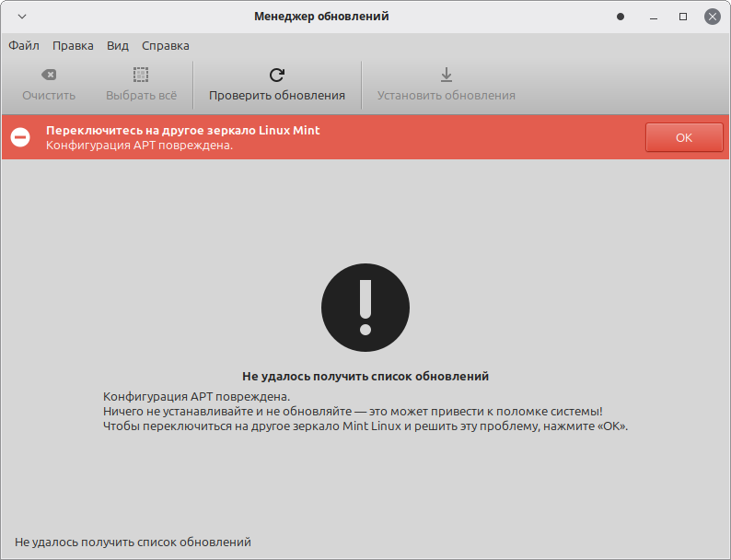Click banner subtitle Конфигурация APT повреждена
Viewport: 731px width, 560px height.
[x=139, y=146]
